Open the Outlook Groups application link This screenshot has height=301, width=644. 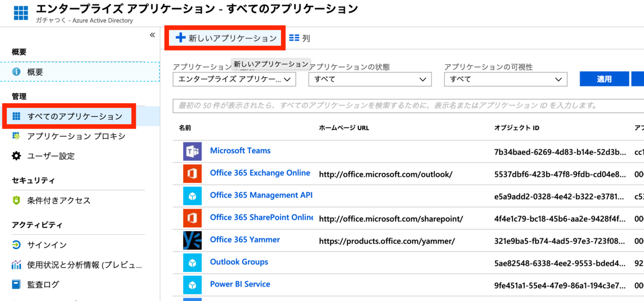pyautogui.click(x=239, y=262)
